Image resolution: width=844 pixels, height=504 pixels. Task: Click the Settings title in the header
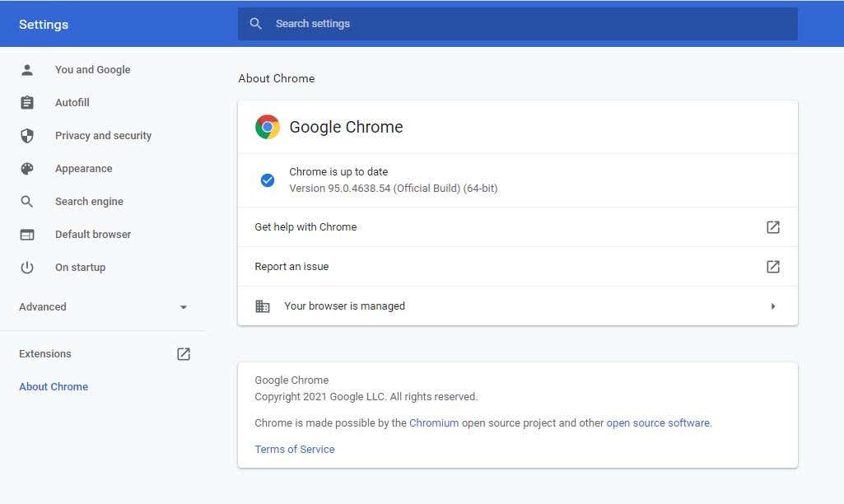44,24
